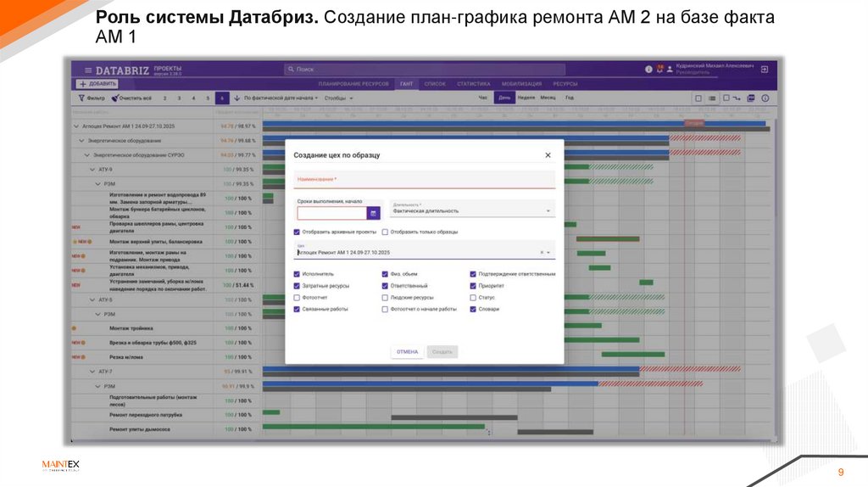Click green Gantt bar for Ремонт улиты дымососа

pyautogui.click(x=374, y=427)
